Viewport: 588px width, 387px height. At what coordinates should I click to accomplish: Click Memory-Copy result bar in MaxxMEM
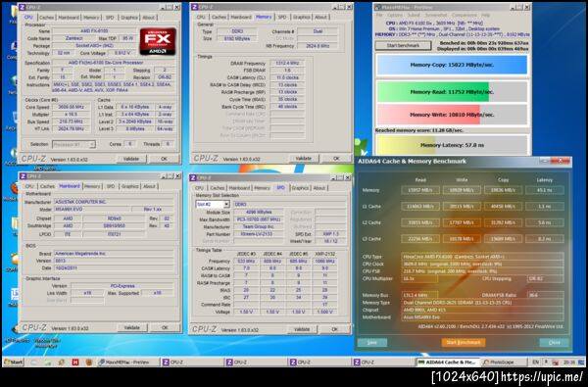pyautogui.click(x=452, y=65)
